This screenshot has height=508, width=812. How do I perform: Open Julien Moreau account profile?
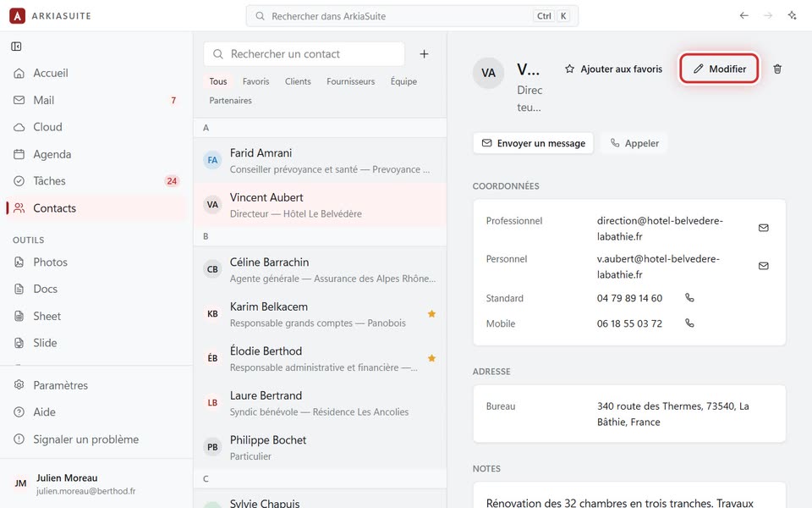click(x=96, y=483)
